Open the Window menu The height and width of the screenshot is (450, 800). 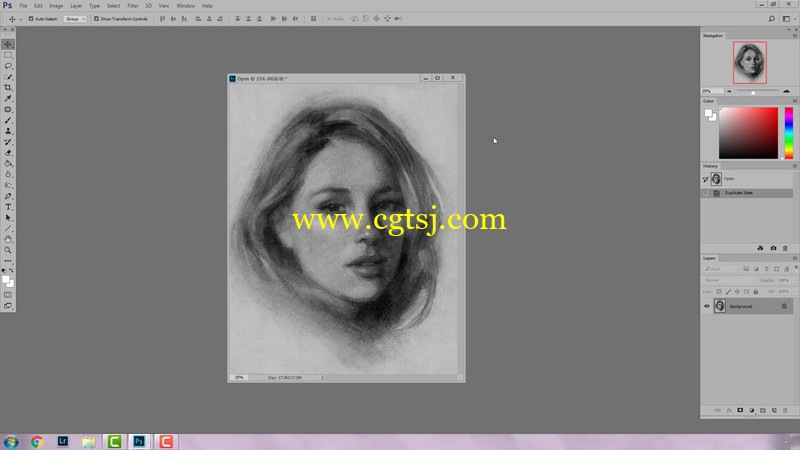point(185,6)
